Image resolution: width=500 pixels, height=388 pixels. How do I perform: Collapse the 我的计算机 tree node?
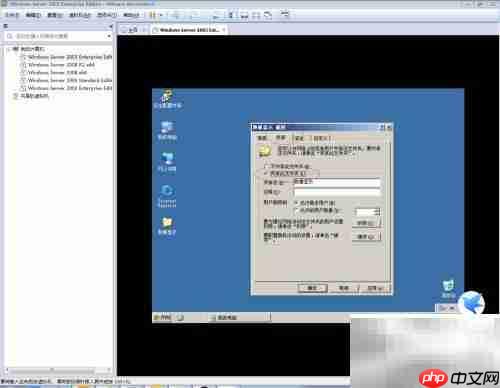click(9, 49)
